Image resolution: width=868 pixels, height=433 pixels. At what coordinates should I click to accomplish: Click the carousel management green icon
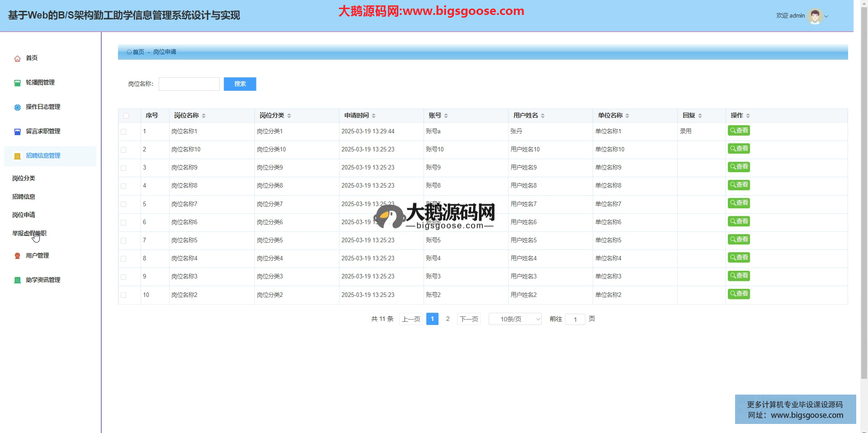(17, 83)
